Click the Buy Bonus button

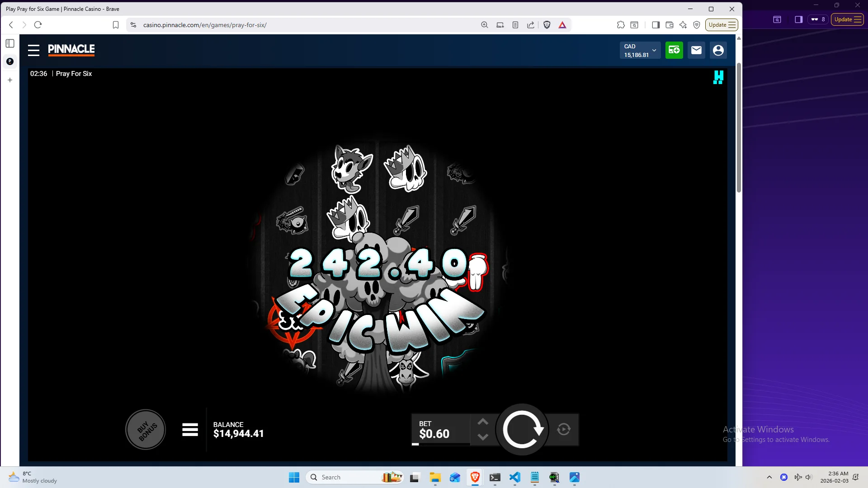[146, 430]
